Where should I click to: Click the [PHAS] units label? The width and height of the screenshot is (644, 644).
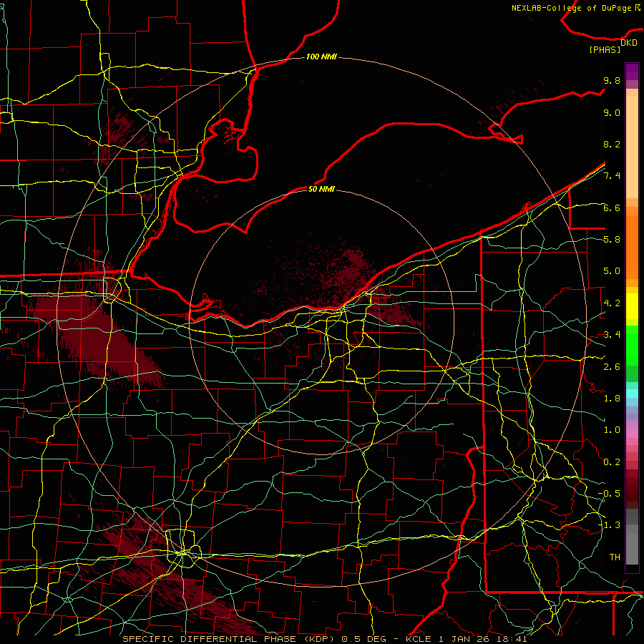click(x=605, y=49)
